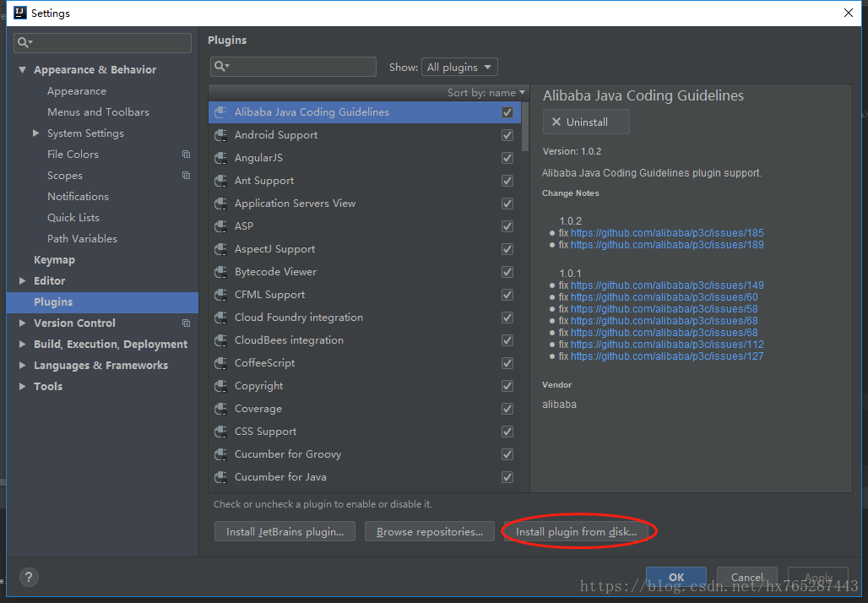Click the Bytecode Viewer plugin icon
Image resolution: width=868 pixels, height=603 pixels.
[220, 272]
